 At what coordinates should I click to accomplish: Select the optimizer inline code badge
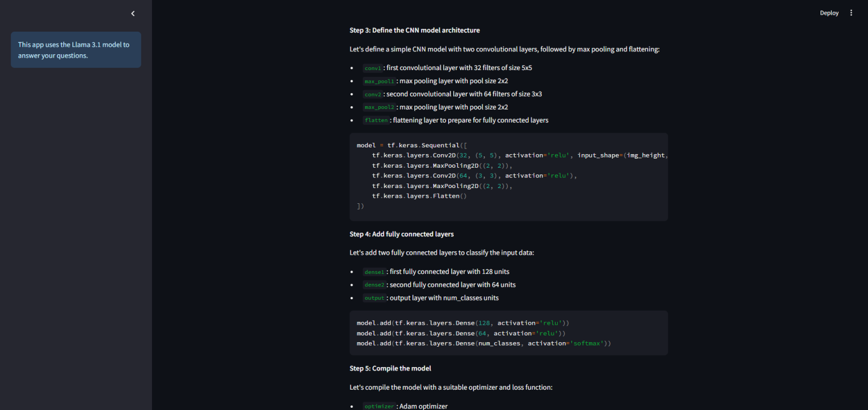coord(379,406)
